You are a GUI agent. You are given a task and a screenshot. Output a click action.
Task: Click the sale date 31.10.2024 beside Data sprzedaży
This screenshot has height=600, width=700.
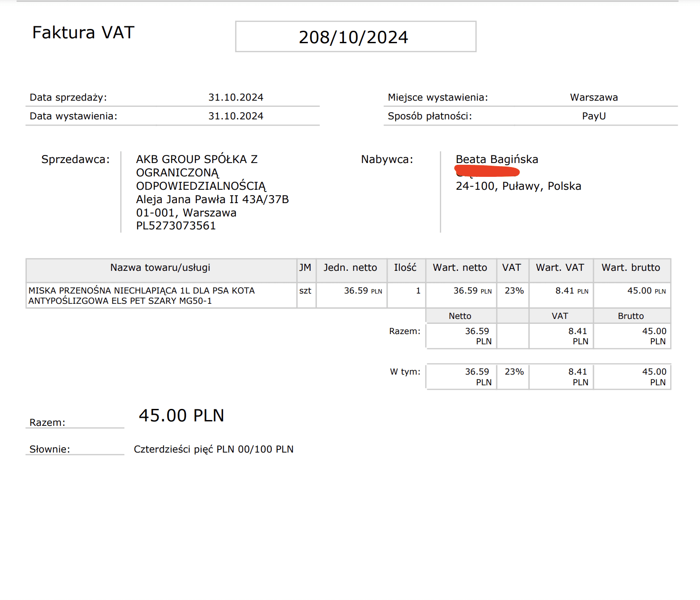(236, 98)
